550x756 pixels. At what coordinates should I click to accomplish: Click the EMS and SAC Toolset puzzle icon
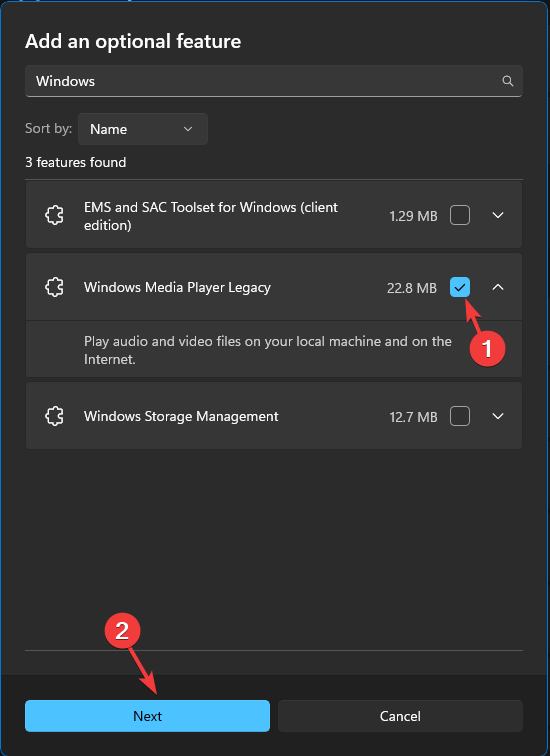54,215
